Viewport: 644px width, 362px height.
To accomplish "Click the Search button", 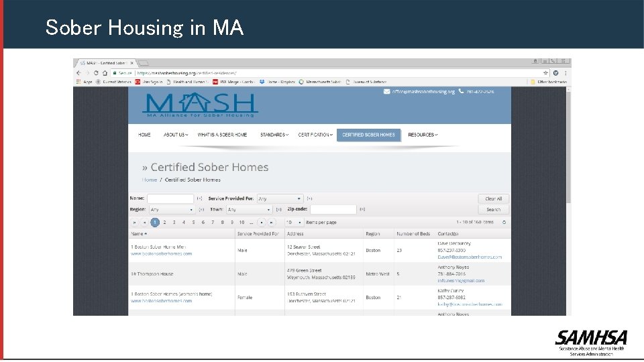I will click(x=493, y=209).
